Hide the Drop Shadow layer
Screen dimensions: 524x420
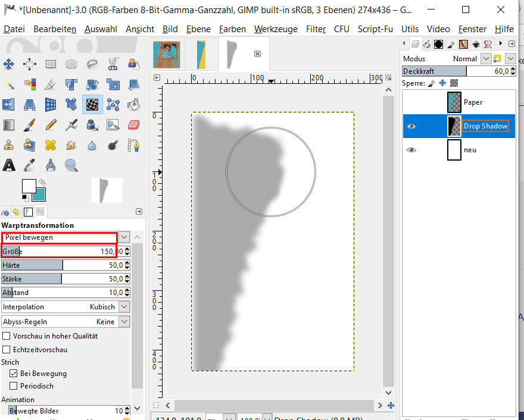(411, 126)
